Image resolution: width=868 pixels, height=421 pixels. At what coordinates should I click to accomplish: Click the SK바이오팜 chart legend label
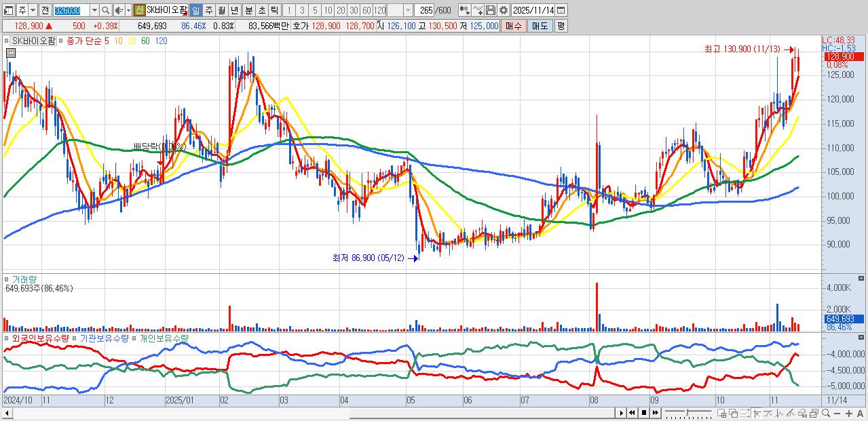tap(33, 41)
